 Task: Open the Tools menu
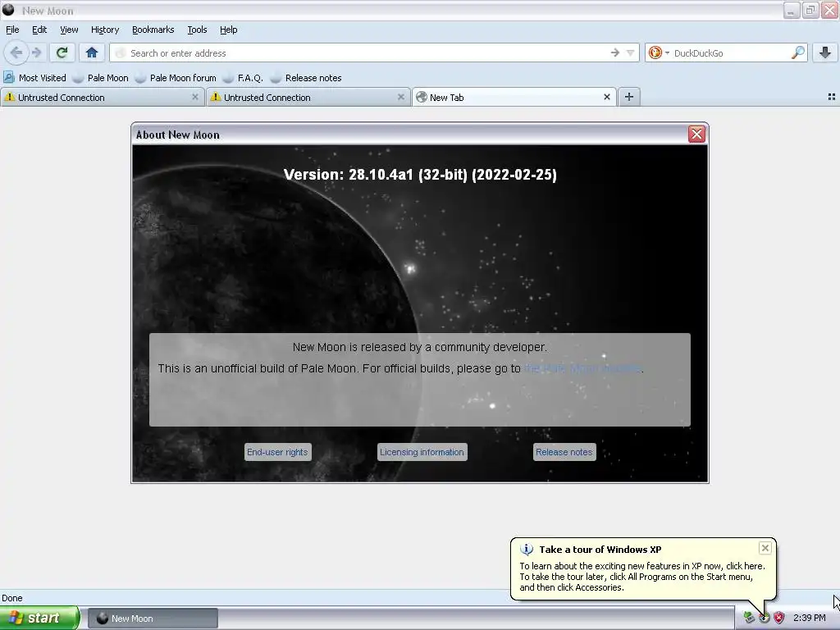pos(197,30)
